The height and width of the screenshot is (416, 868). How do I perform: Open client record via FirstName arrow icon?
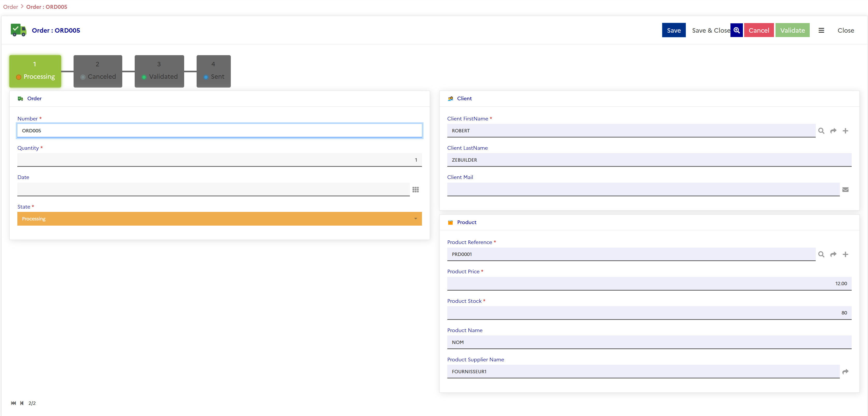(833, 131)
